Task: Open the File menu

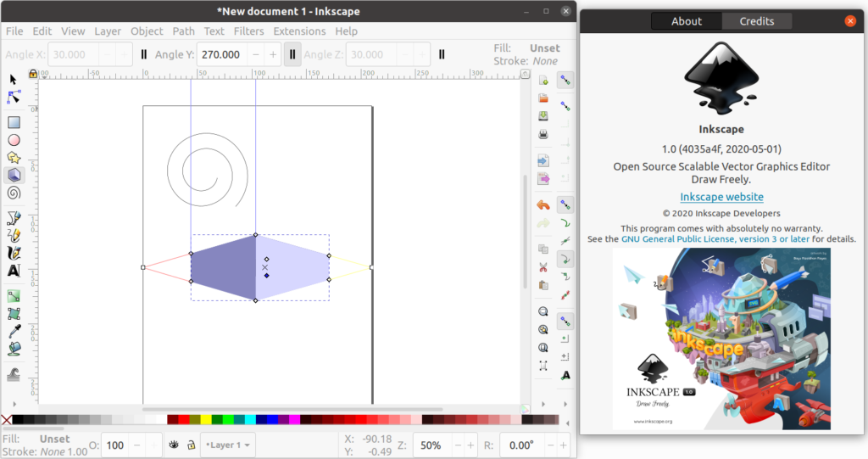Action: (x=14, y=31)
